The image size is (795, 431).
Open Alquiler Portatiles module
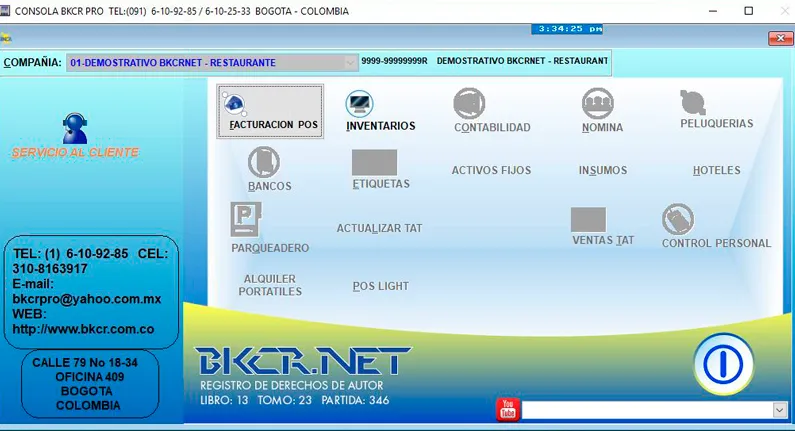click(270, 285)
